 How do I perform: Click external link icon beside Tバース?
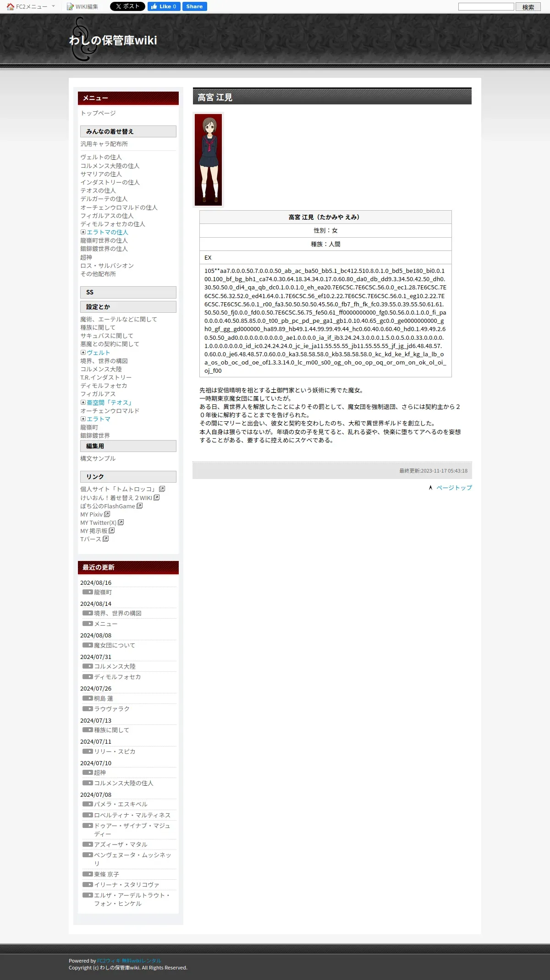pos(106,539)
